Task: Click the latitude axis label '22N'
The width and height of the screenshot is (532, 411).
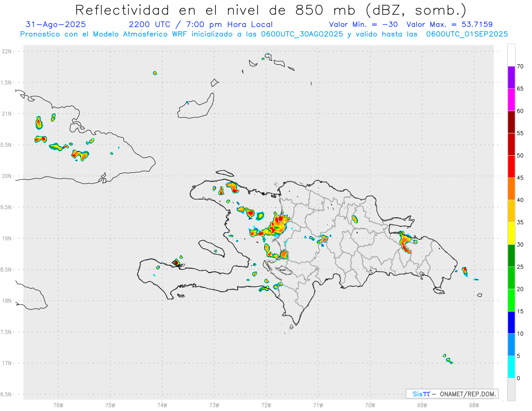Action: (7, 51)
